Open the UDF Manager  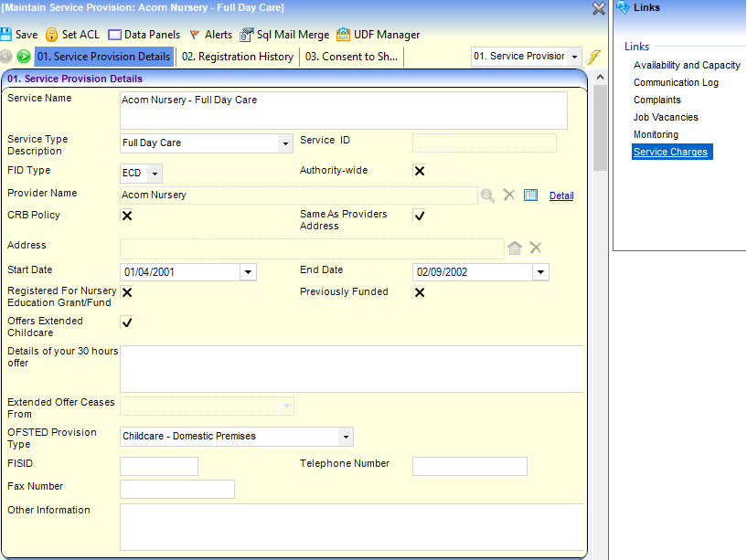coord(343,35)
